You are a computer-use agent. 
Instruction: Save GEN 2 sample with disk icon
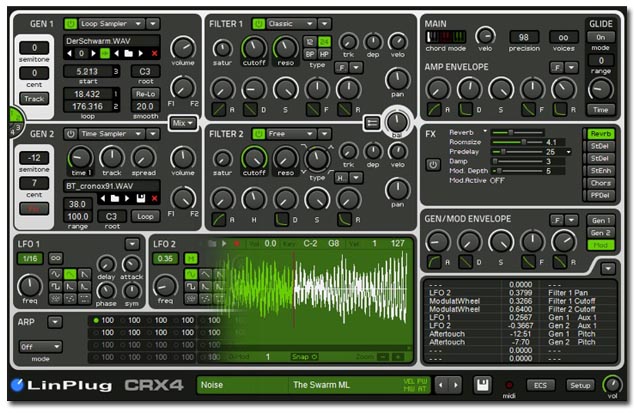point(140,199)
